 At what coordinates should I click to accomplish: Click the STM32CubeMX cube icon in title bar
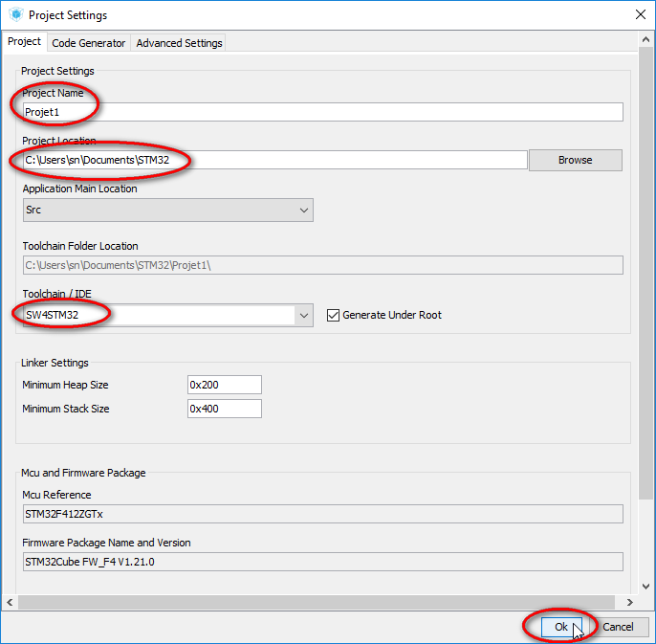(16, 14)
